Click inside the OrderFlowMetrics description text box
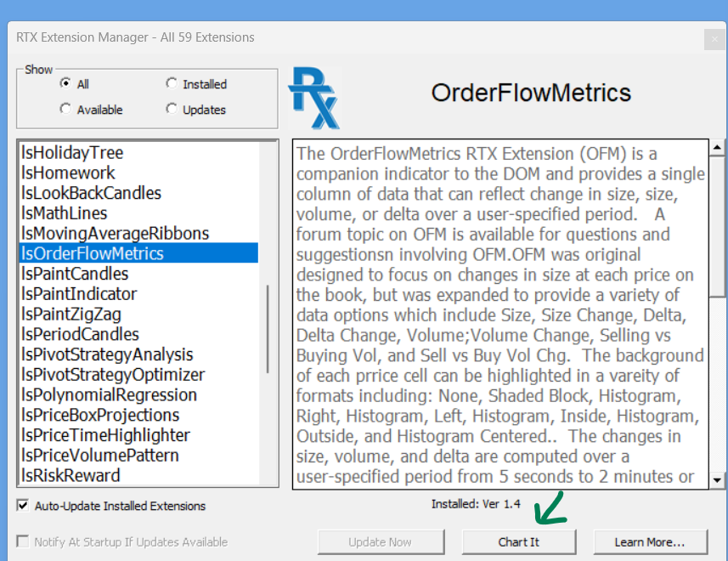728x561 pixels. 500,314
